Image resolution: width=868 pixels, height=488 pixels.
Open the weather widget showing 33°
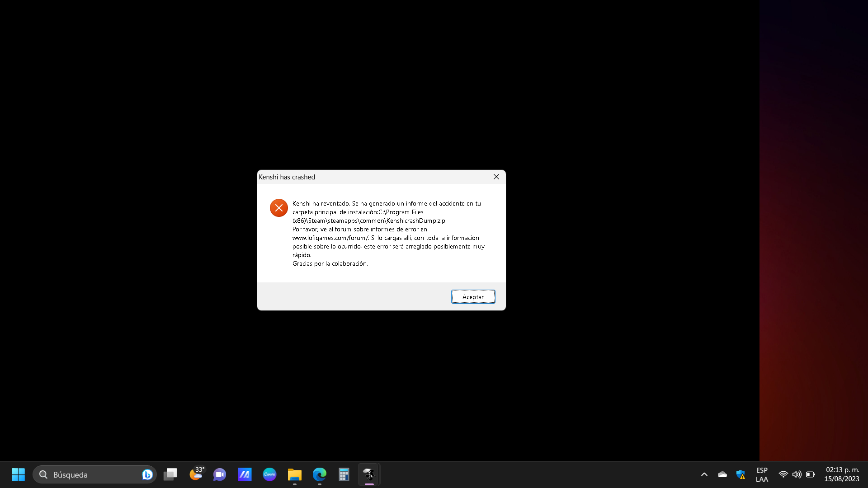click(196, 474)
